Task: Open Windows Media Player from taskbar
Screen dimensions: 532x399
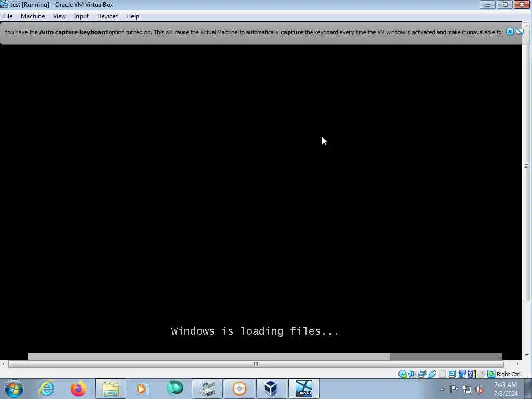Action: coord(142,389)
